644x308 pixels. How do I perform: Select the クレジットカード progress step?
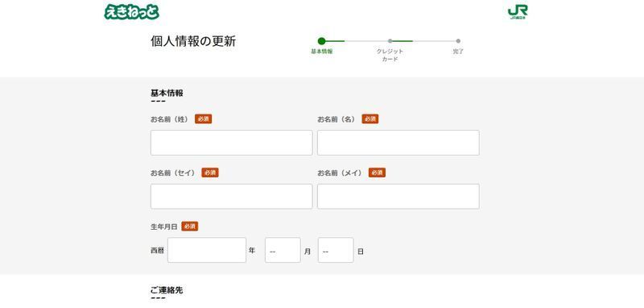[390, 50]
